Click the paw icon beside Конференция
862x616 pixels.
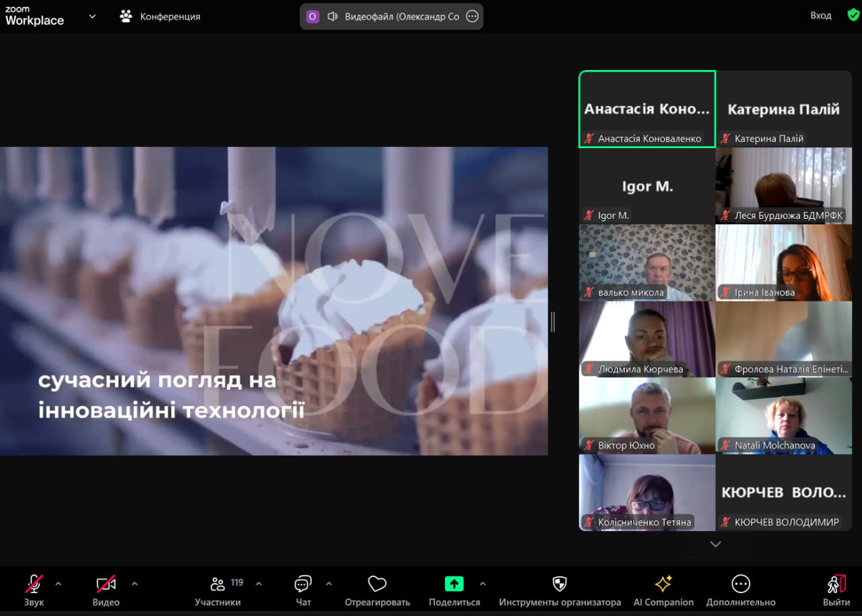[126, 16]
